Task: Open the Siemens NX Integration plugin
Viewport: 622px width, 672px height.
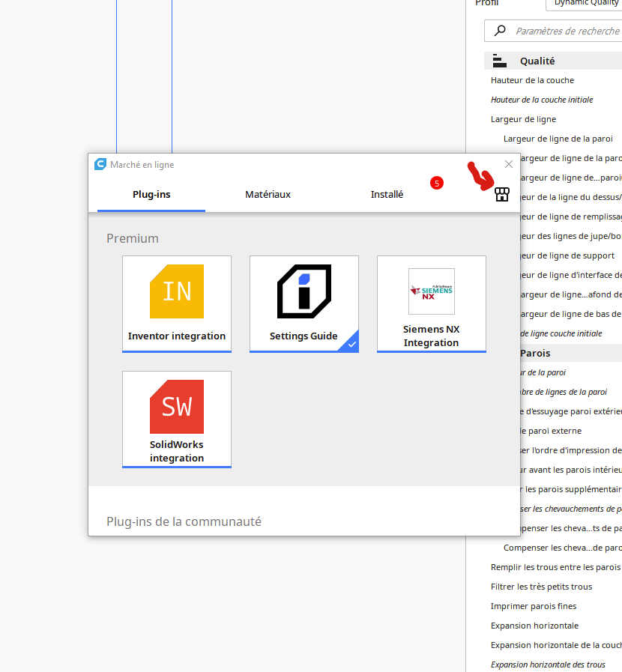Action: click(x=431, y=304)
